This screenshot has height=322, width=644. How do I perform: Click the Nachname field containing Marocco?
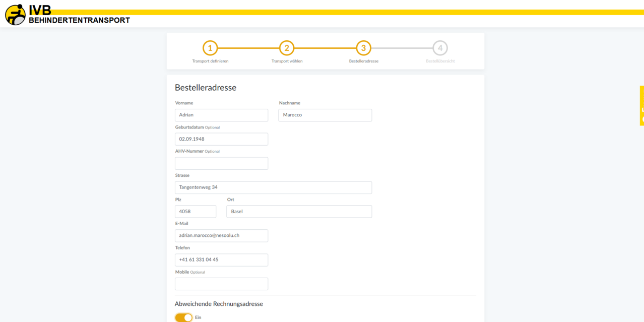click(325, 115)
